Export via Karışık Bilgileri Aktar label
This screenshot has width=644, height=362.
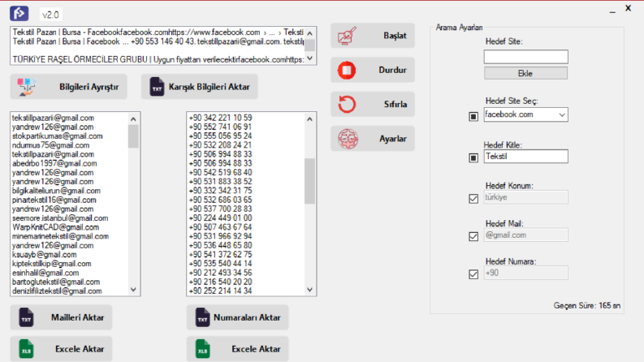click(209, 87)
